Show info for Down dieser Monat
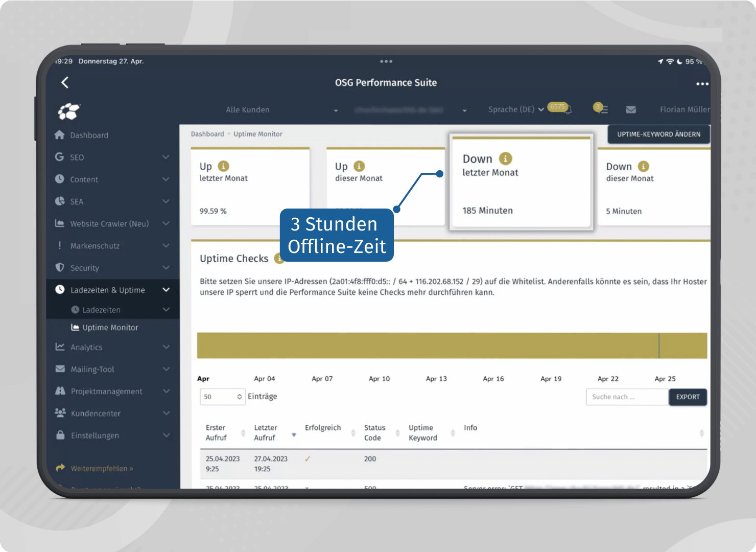Image resolution: width=756 pixels, height=552 pixels. point(644,166)
